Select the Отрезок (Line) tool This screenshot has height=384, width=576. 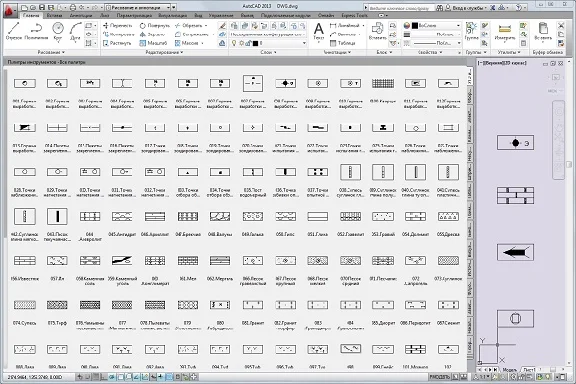tap(14, 31)
